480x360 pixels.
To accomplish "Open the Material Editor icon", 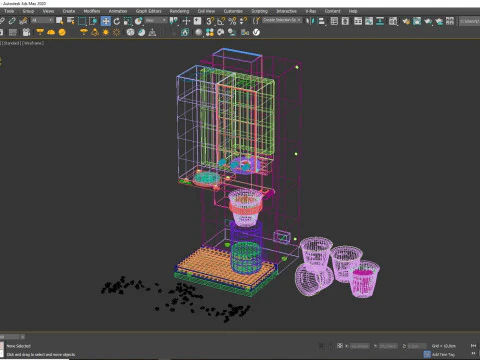I will click(393, 21).
